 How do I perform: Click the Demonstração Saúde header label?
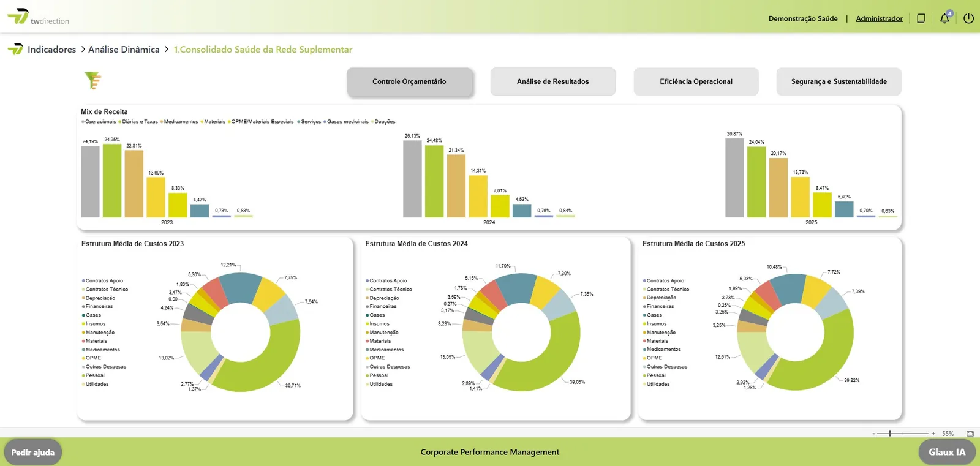pos(803,18)
